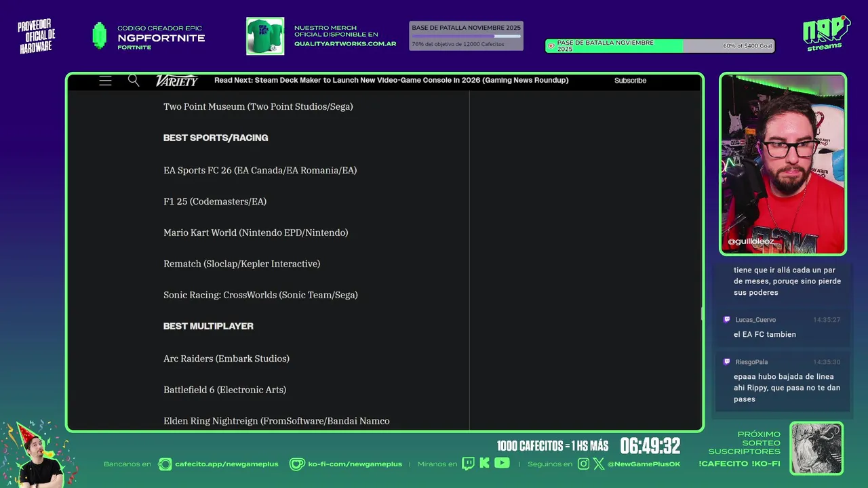
Task: Click the NGPFORTNITE creator code text
Action: [161, 38]
